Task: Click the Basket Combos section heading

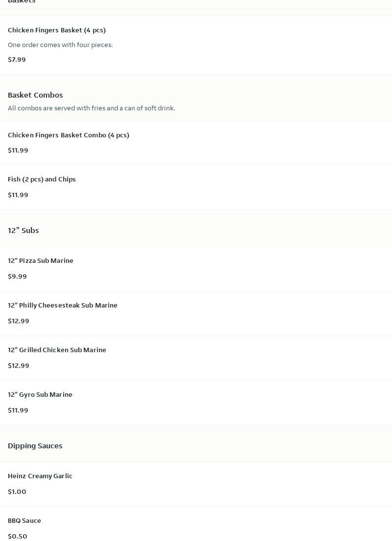Action: [35, 95]
